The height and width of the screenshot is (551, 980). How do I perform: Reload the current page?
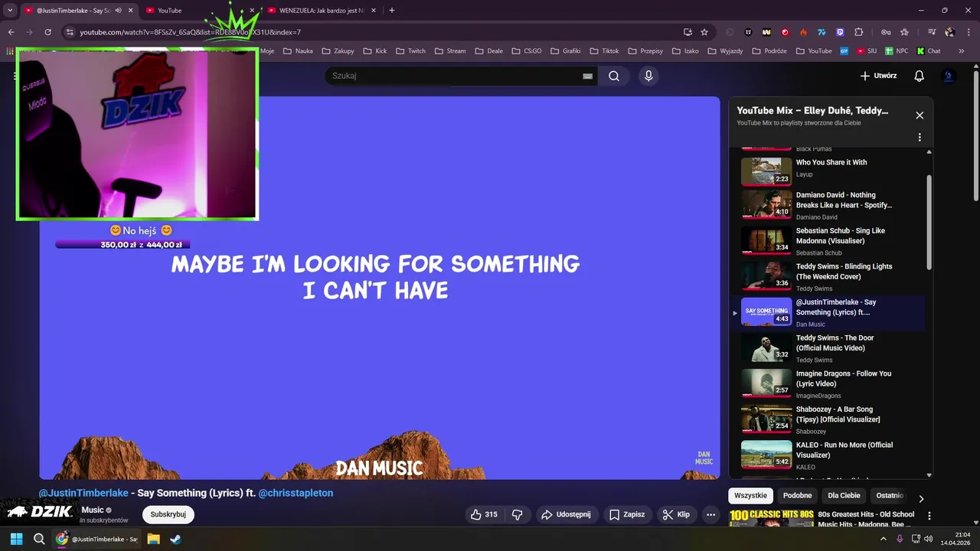tap(48, 32)
